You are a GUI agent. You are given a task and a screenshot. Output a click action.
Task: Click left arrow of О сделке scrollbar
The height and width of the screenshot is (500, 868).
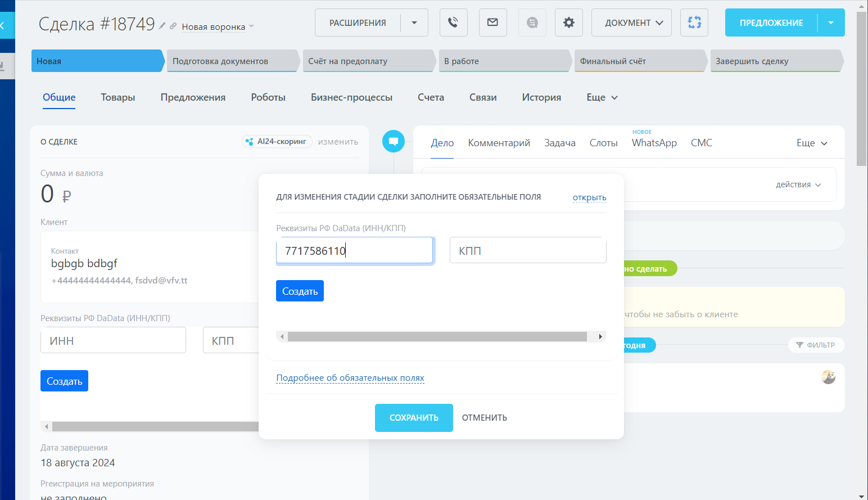[46, 426]
